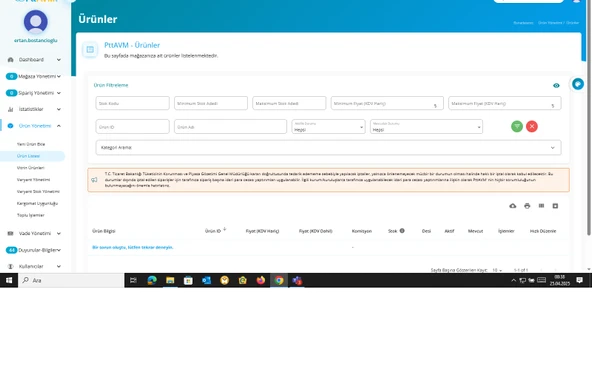Click the Ürün Adı input field
The width and height of the screenshot is (592, 366).
tap(230, 127)
